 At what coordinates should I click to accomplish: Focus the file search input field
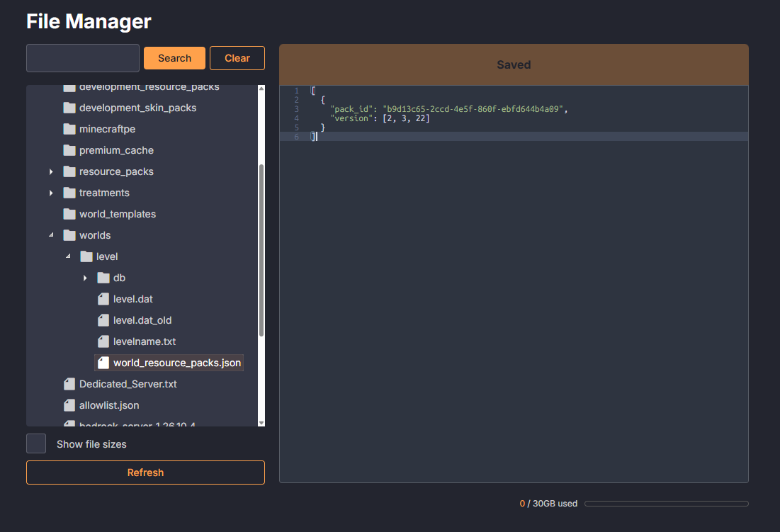(83, 58)
